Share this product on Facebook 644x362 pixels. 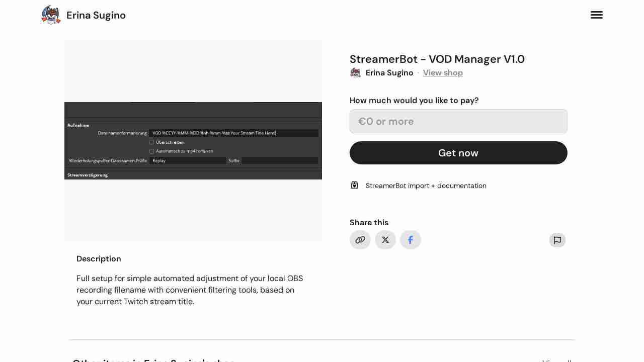click(411, 240)
